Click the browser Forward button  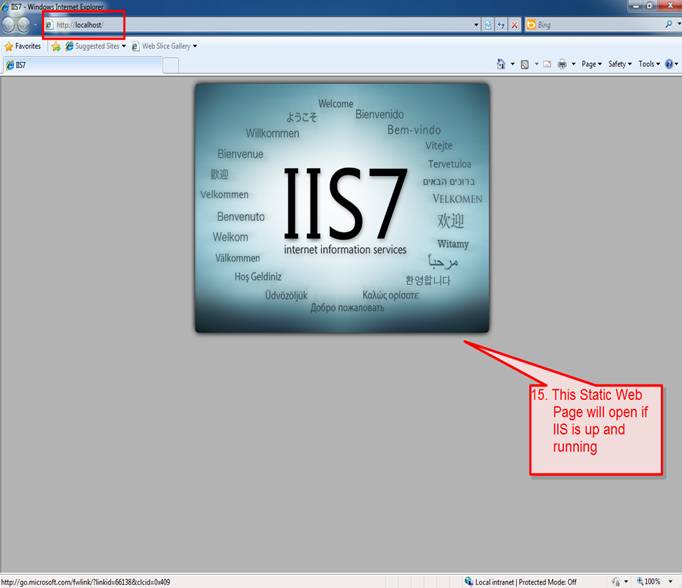tap(23, 25)
